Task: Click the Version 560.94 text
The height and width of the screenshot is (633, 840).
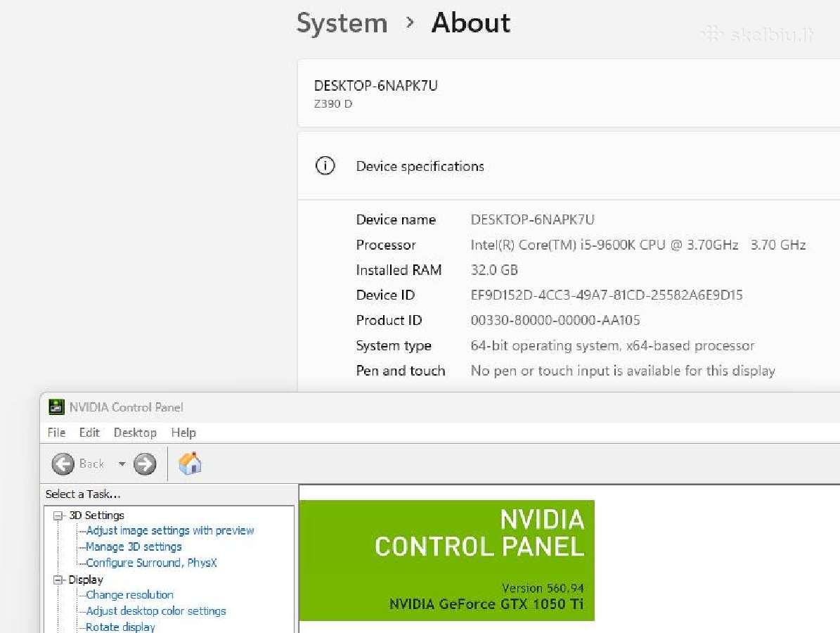Action: (x=543, y=588)
